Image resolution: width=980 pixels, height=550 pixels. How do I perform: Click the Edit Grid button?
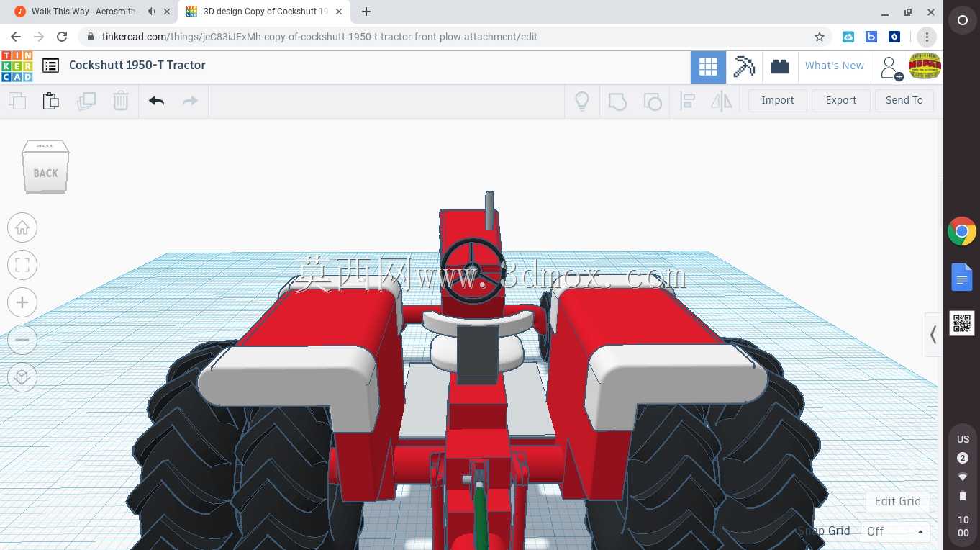coord(897,501)
